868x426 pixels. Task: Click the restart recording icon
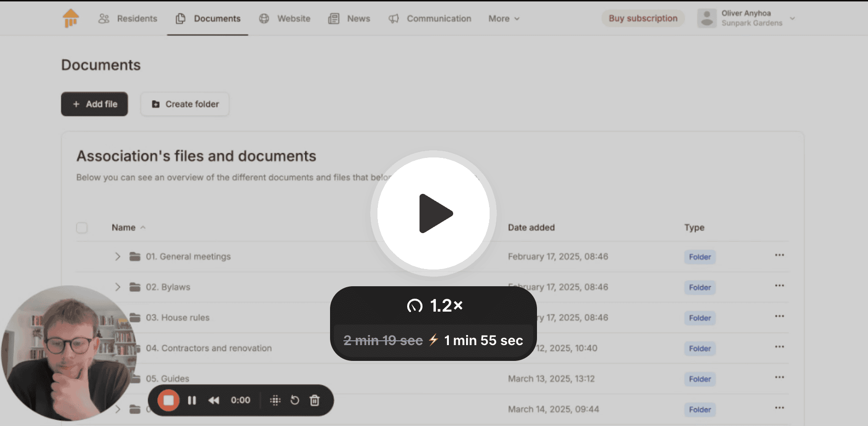click(295, 400)
